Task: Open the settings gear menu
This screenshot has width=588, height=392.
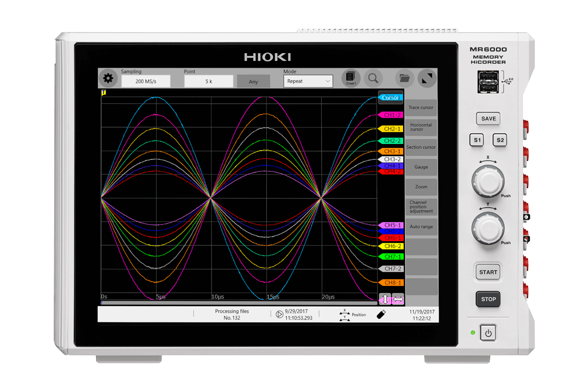Action: (108, 79)
